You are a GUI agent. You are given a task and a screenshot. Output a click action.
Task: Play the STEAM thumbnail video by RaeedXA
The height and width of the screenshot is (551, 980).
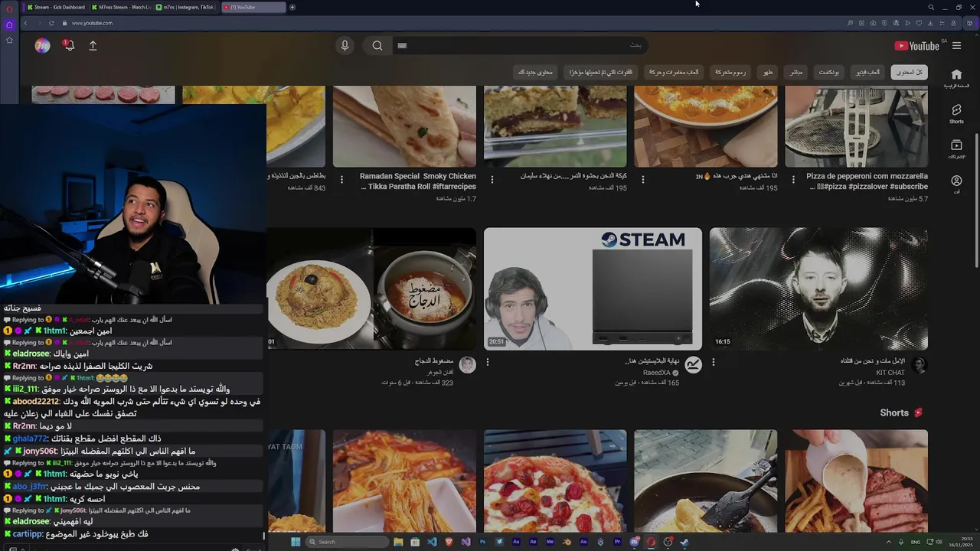coord(593,289)
